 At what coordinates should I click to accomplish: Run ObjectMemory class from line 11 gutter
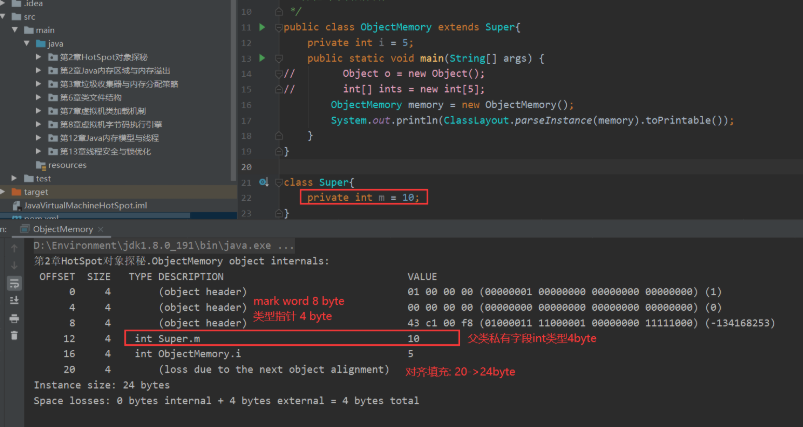click(262, 27)
